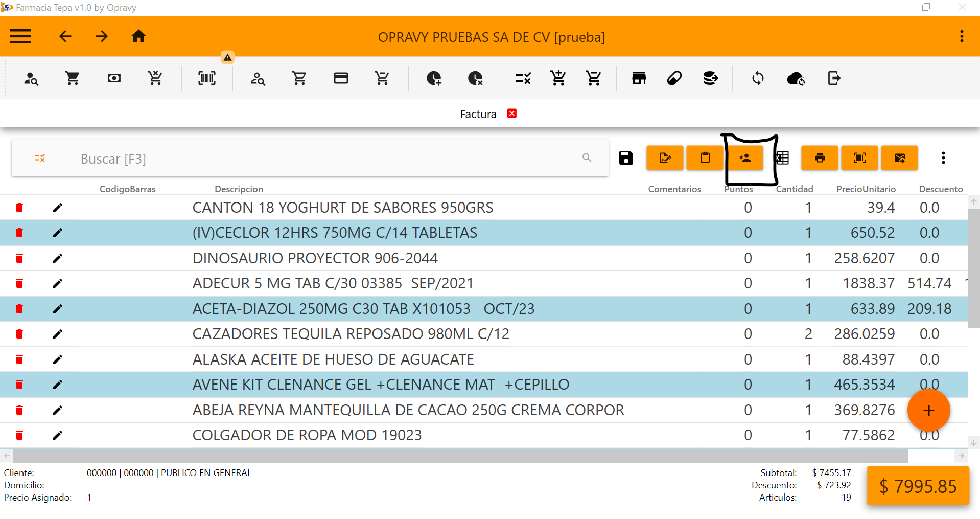Click the magnifier icon in search box

(587, 158)
